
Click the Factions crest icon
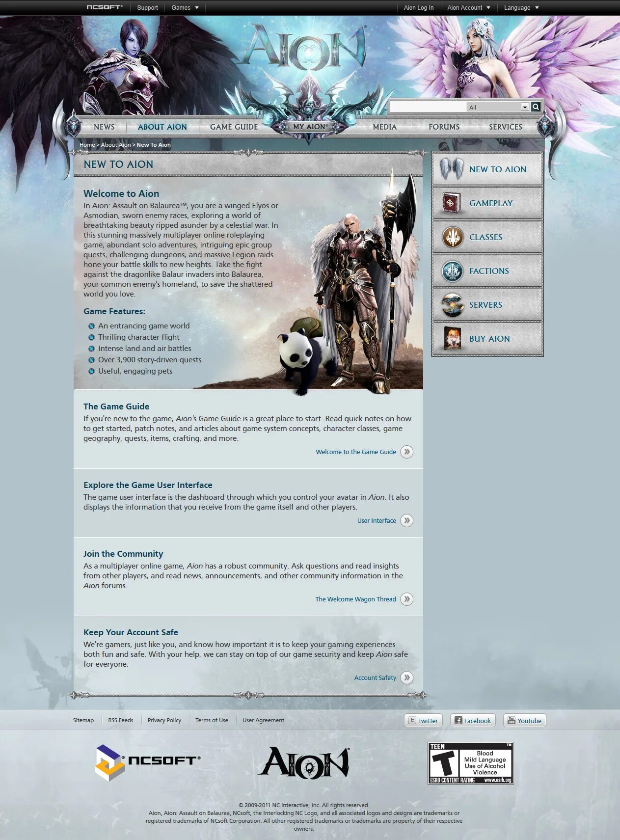point(452,271)
